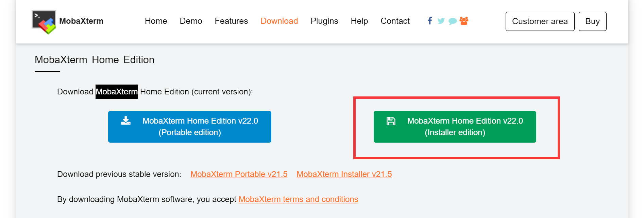Click the Facebook icon in the header

click(429, 21)
